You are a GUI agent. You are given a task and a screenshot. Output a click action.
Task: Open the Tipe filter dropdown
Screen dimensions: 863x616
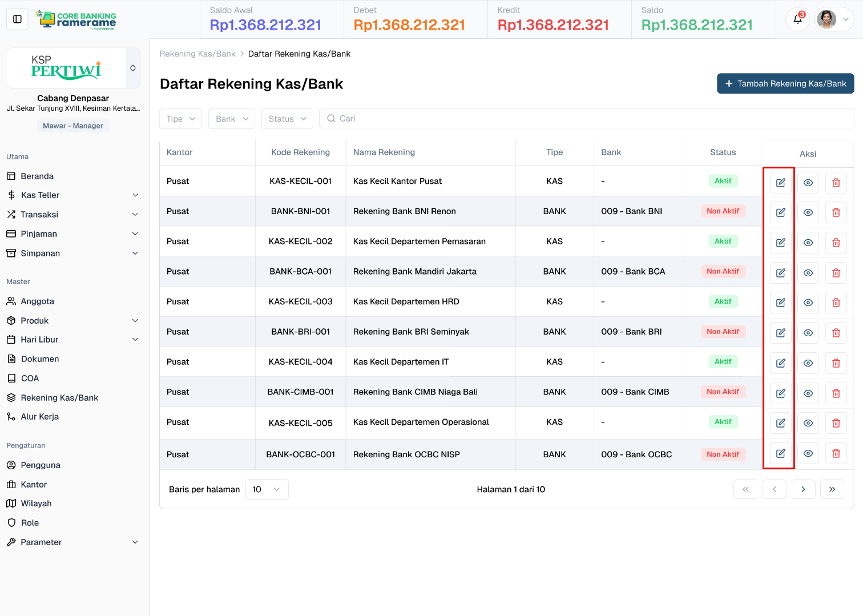180,119
